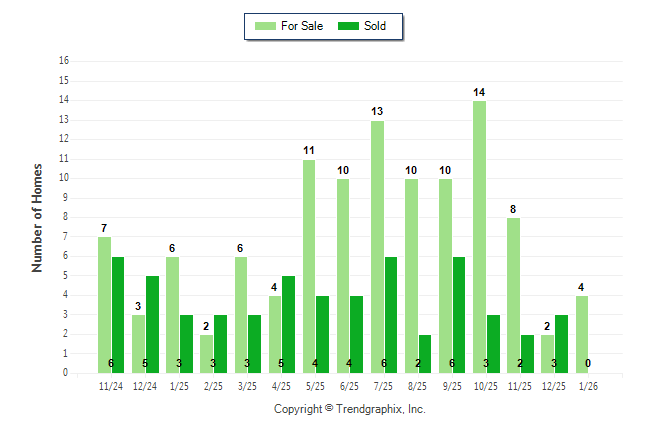The height and width of the screenshot is (434, 646).
Task: Click the Sold legend color swatch
Action: tap(349, 25)
